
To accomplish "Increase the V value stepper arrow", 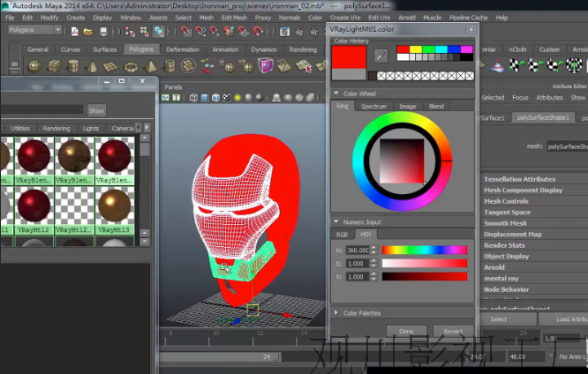I will (x=373, y=274).
